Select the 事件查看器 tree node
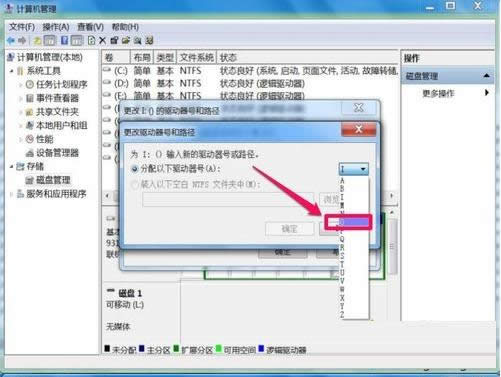Screen dimensions: 501x377 point(57,98)
